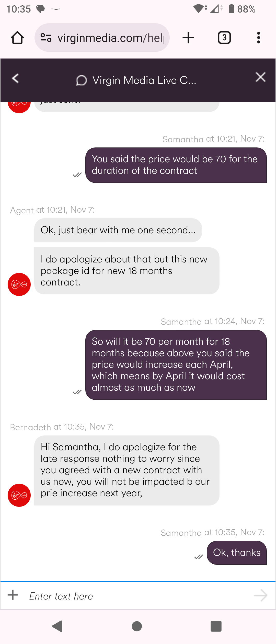Click the chat bubble icon in header
The image size is (276, 644).
tap(81, 80)
